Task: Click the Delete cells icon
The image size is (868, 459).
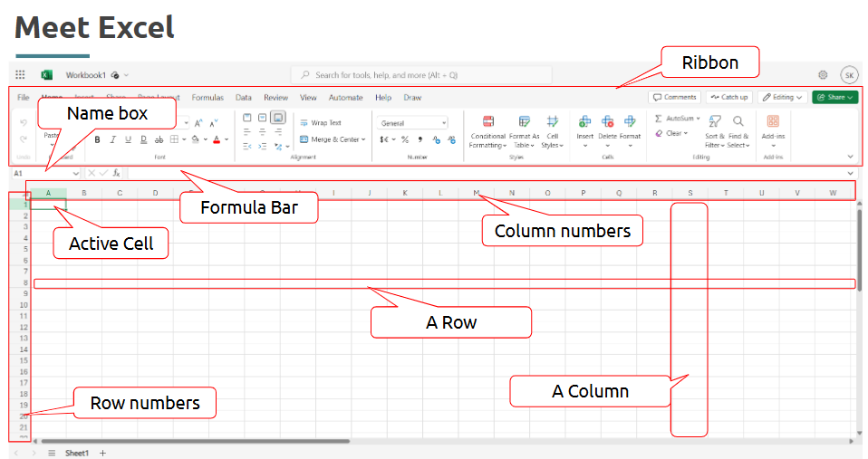Action: (x=607, y=121)
